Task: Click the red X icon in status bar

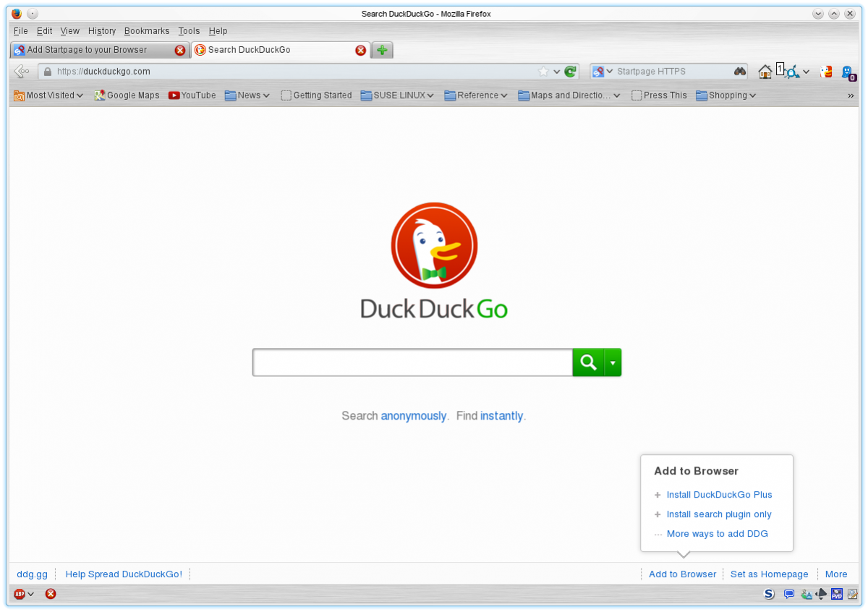Action: [51, 594]
